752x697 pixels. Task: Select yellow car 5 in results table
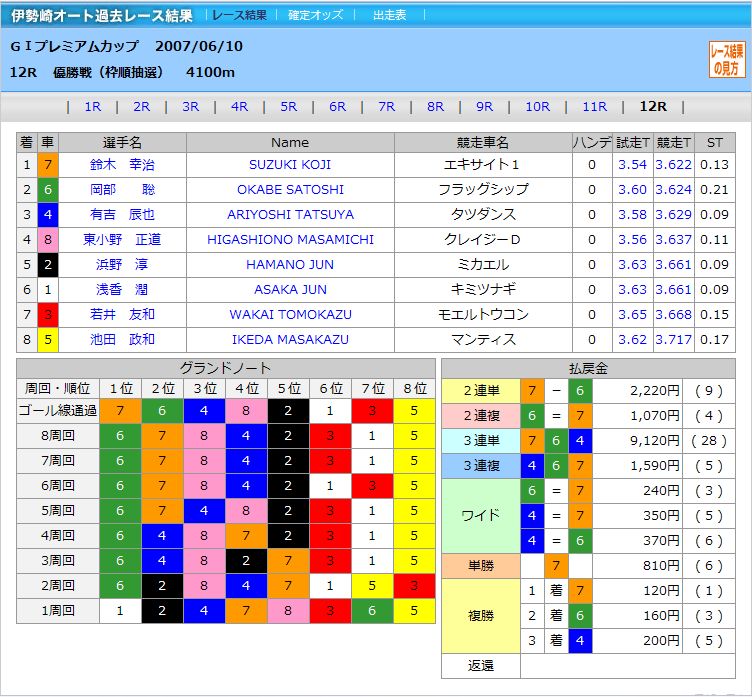tap(48, 340)
